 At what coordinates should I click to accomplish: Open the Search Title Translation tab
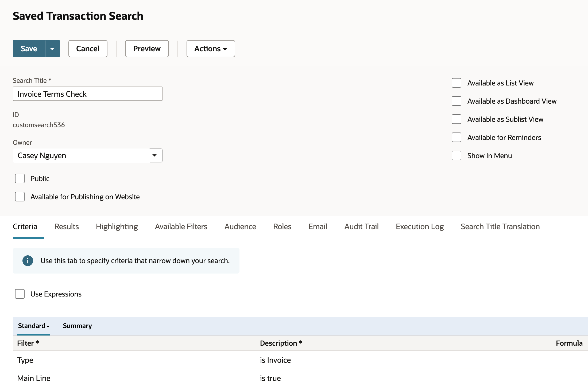[x=500, y=227]
